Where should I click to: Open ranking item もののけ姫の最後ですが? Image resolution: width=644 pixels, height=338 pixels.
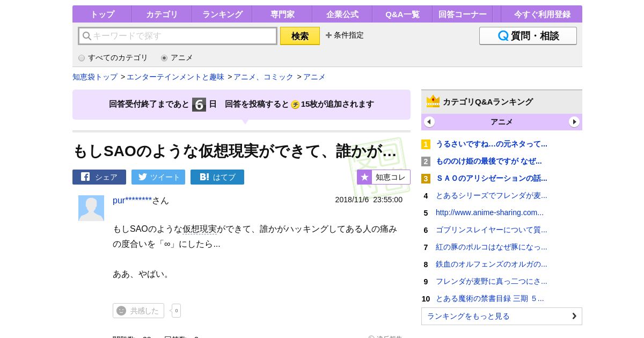click(489, 161)
